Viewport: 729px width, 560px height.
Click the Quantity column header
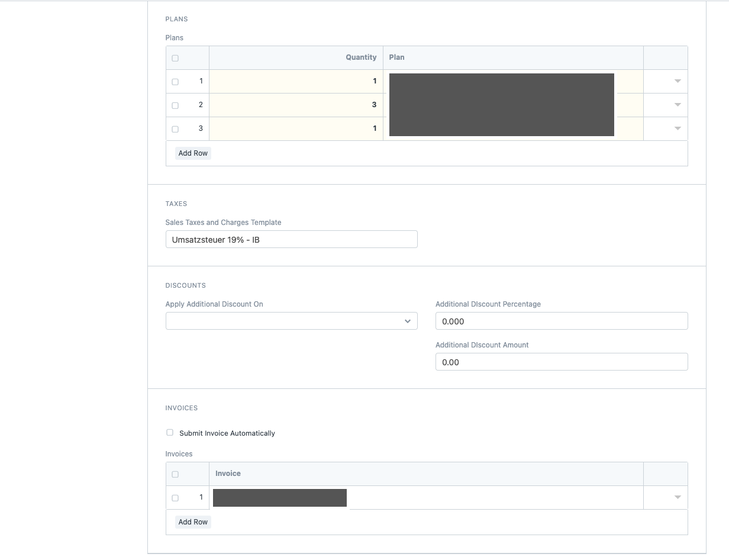pos(361,57)
